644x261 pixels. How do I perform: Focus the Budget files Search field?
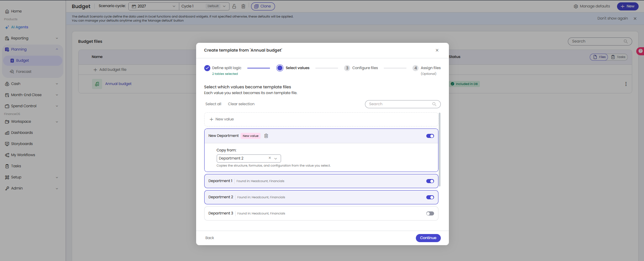click(600, 41)
